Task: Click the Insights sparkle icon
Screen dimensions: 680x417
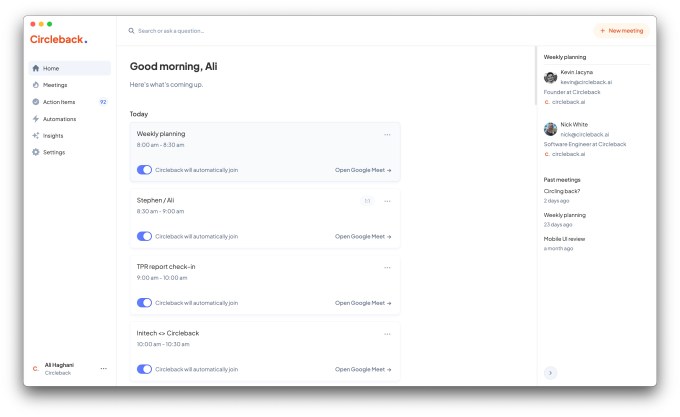Action: (x=36, y=135)
